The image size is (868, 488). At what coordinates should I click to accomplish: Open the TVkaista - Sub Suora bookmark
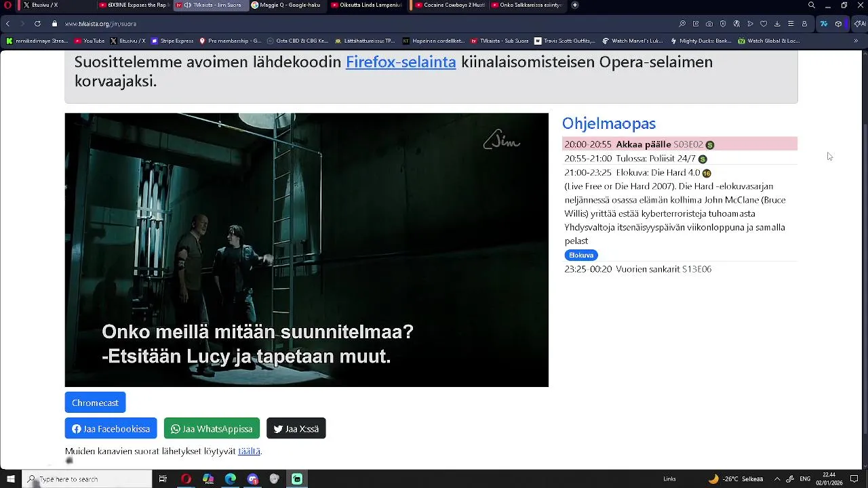(499, 41)
